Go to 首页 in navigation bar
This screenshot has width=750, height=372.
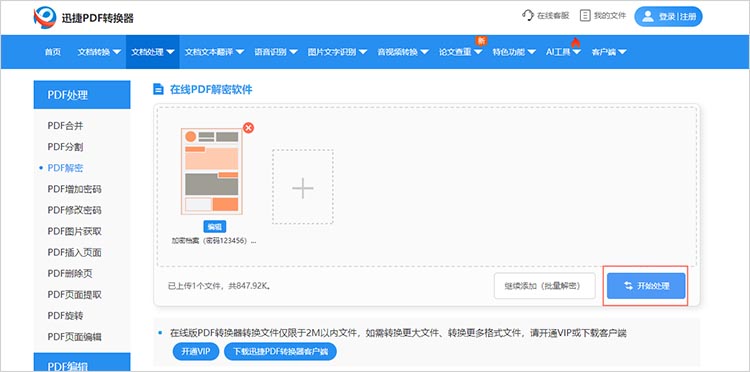pyautogui.click(x=53, y=52)
